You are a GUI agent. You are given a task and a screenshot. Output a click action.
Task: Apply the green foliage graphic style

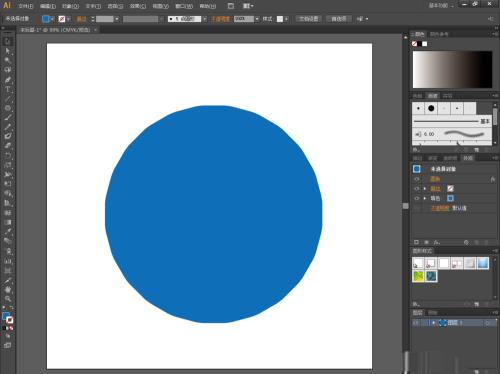[418, 276]
